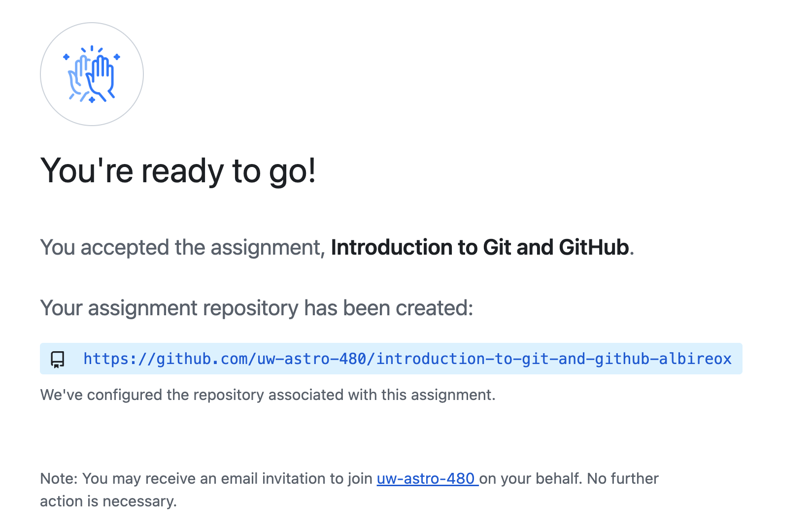Click "on your behalf. No further" text
This screenshot has width=811, height=532.
click(569, 478)
